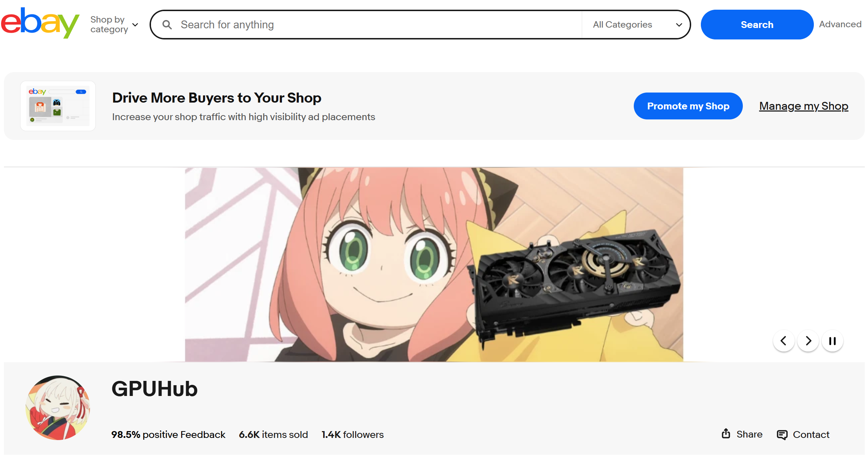Click the blue Search button
868x458 pixels.
tap(757, 24)
